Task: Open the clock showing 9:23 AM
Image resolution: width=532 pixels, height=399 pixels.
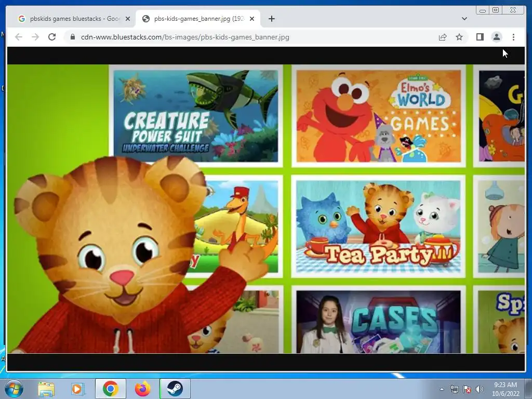Action: [506, 389]
